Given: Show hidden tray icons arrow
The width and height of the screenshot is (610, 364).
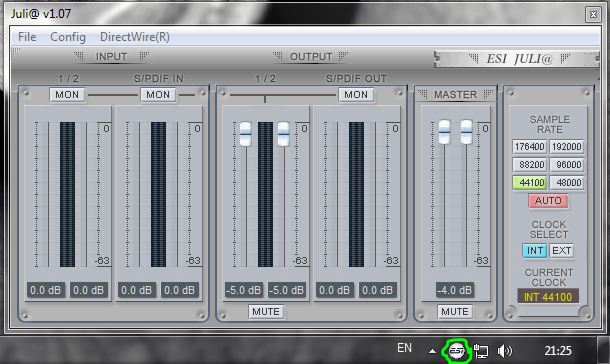Looking at the screenshot, I should [x=432, y=352].
